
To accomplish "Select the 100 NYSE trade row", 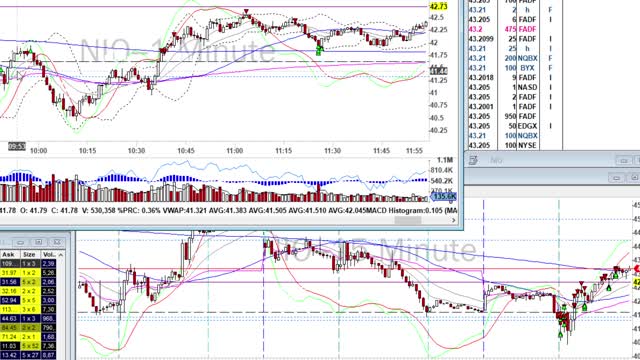I will (515, 145).
